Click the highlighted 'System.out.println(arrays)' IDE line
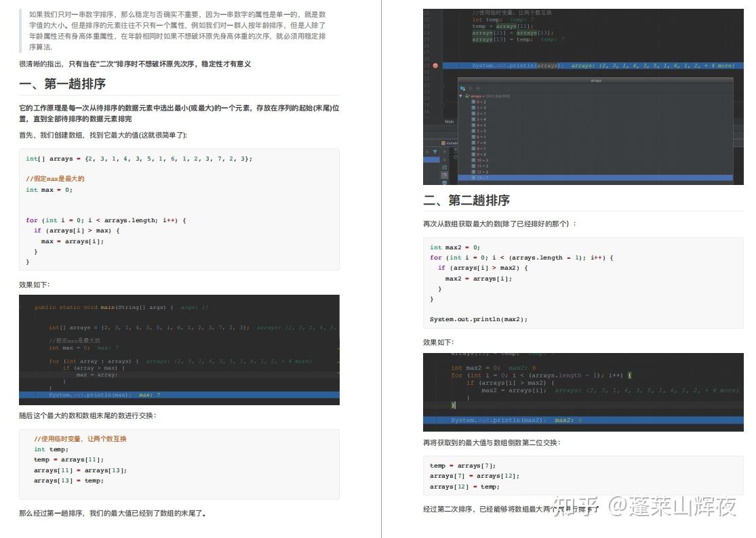 [x=593, y=66]
